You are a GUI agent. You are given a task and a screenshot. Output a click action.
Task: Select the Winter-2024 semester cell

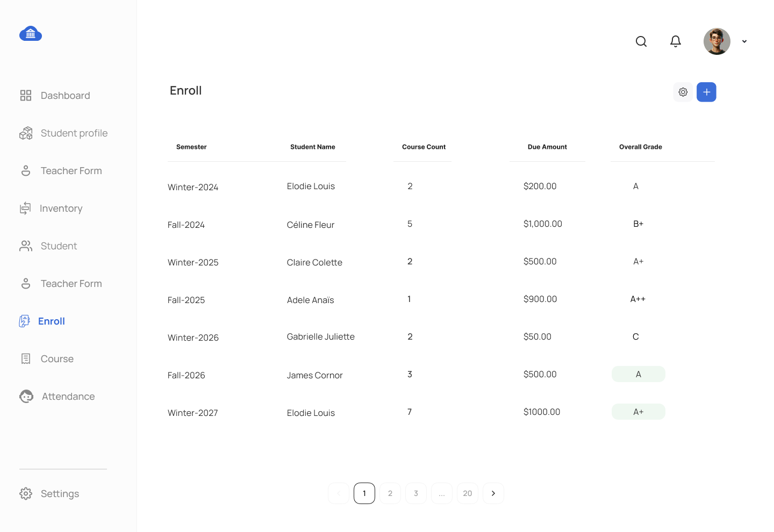(x=193, y=187)
